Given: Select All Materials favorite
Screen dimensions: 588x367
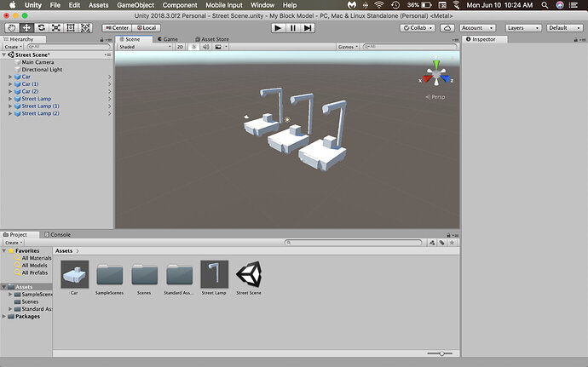Looking at the screenshot, I should click(36, 258).
